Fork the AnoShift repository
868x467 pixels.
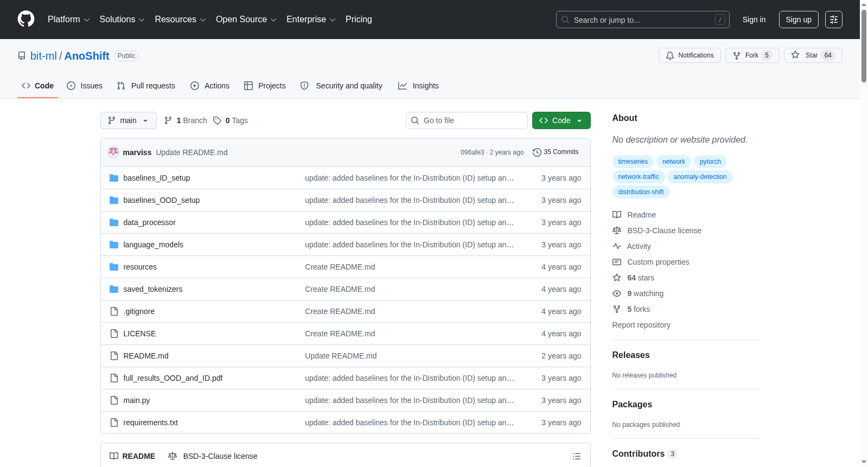pyautogui.click(x=752, y=55)
